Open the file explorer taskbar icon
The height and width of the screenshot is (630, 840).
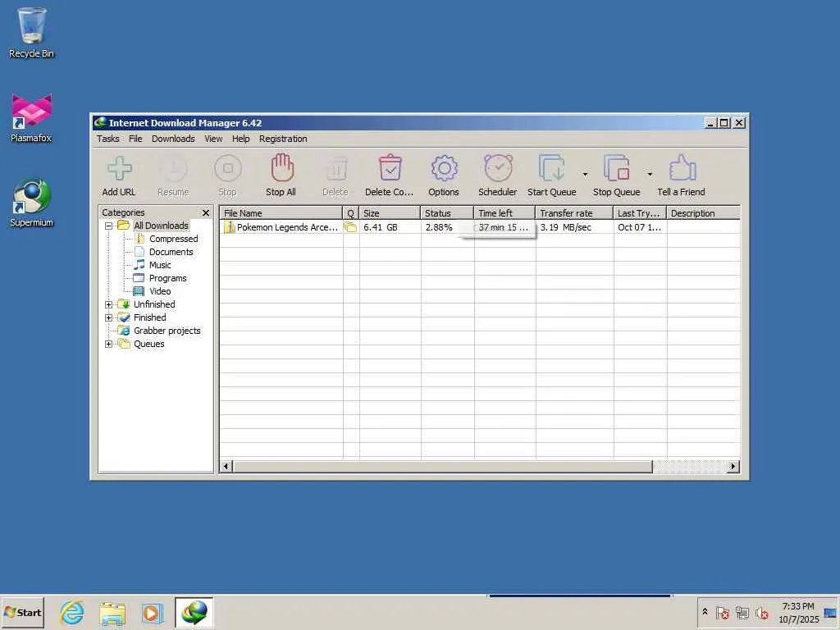[x=112, y=614]
